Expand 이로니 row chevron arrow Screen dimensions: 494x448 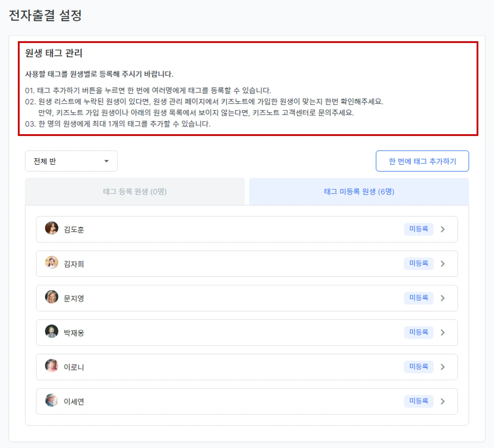(x=443, y=367)
